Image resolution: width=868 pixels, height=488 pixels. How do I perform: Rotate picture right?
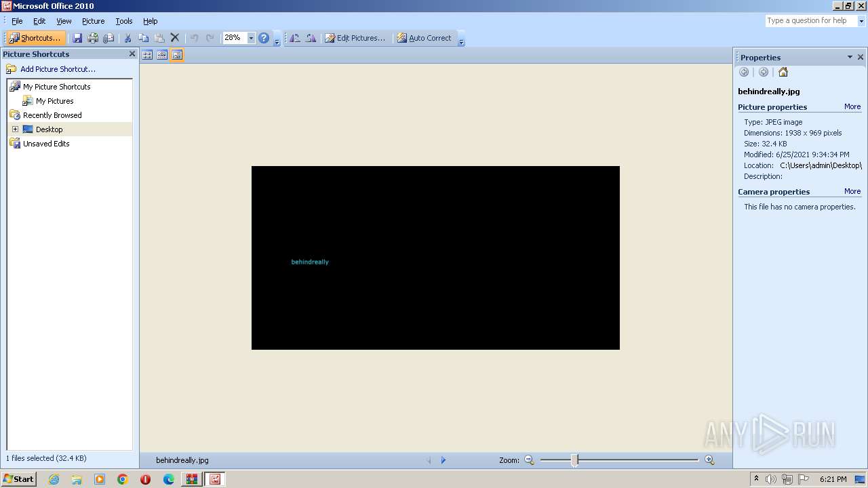[311, 38]
